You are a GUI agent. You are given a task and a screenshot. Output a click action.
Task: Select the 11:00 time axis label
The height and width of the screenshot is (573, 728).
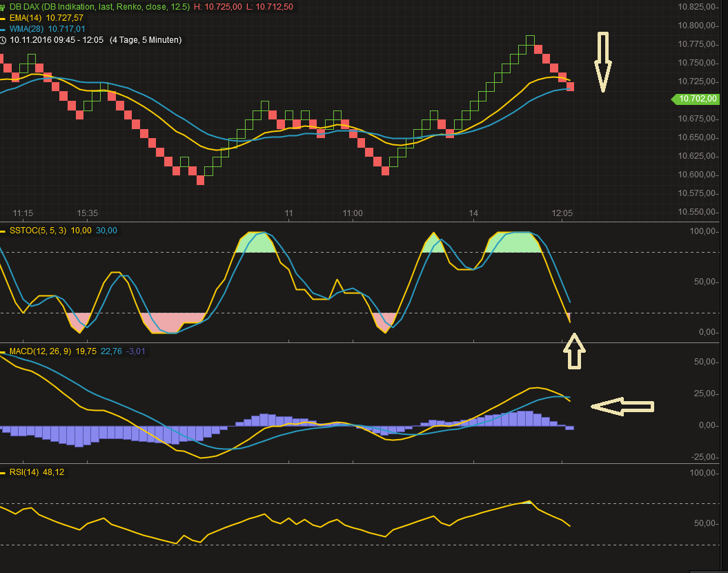[x=353, y=213]
